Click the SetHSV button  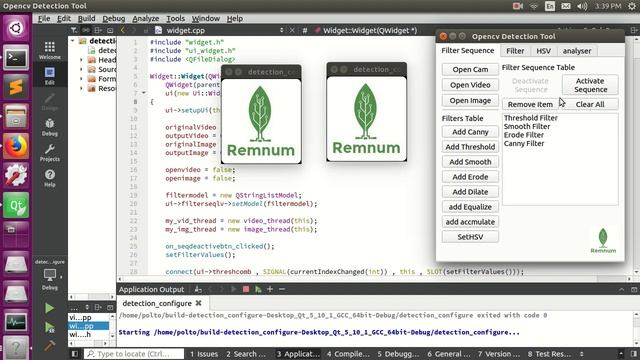coord(470,237)
